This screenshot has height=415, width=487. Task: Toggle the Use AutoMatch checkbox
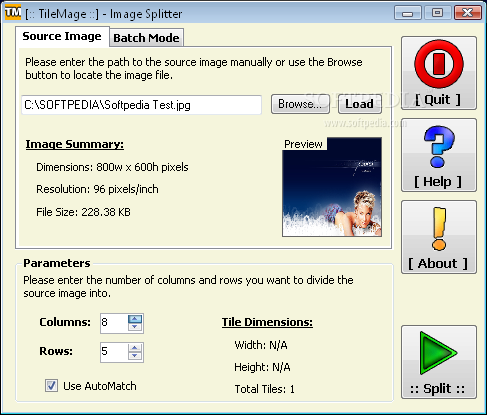51,386
